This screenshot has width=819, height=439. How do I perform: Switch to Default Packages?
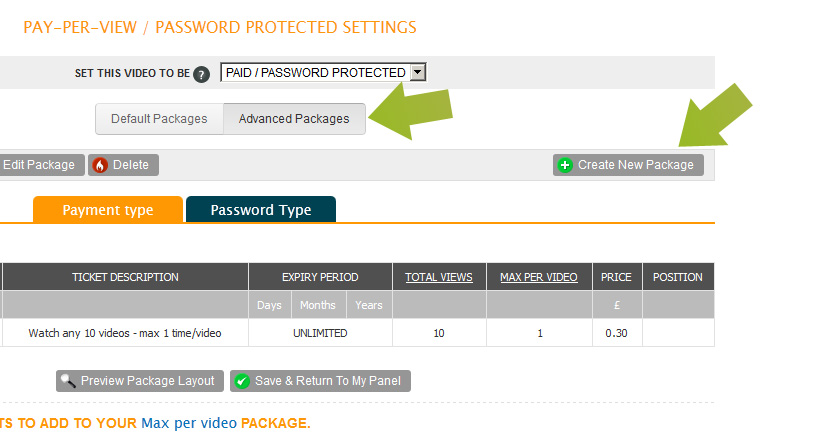[159, 119]
